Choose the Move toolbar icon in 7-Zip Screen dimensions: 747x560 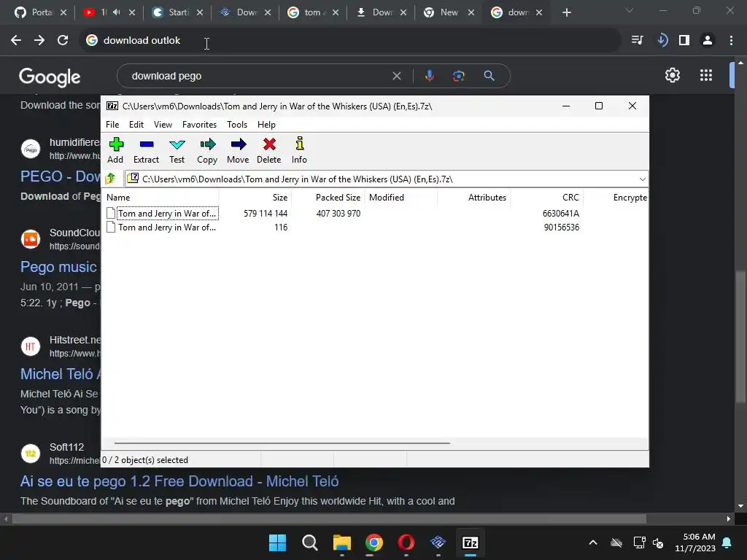tap(238, 150)
